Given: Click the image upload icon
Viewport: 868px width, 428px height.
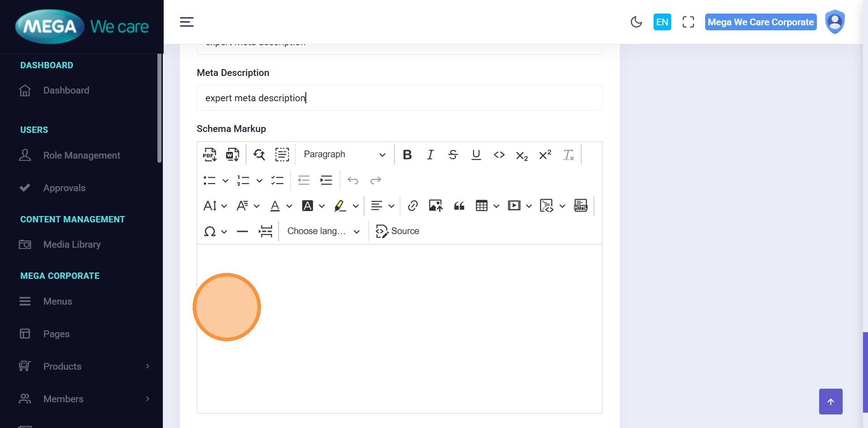Looking at the screenshot, I should coord(436,206).
